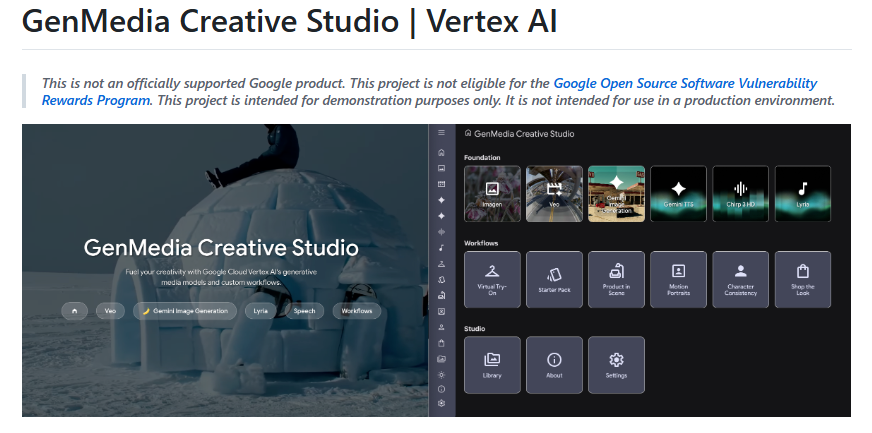
Task: Click the home icon beside GenMedia Creative Studio title
Action: pos(468,133)
